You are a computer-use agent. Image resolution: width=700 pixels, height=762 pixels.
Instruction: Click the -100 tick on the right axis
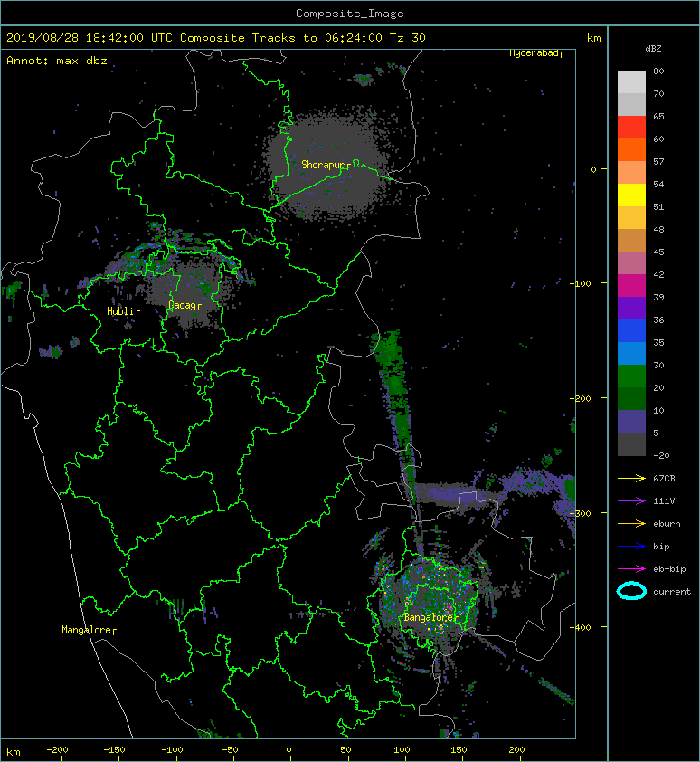click(582, 283)
